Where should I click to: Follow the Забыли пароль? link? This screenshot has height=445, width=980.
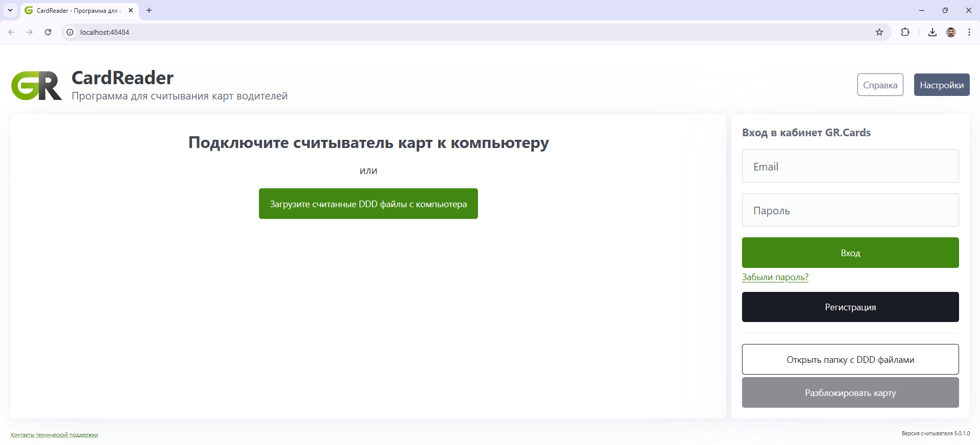(775, 277)
